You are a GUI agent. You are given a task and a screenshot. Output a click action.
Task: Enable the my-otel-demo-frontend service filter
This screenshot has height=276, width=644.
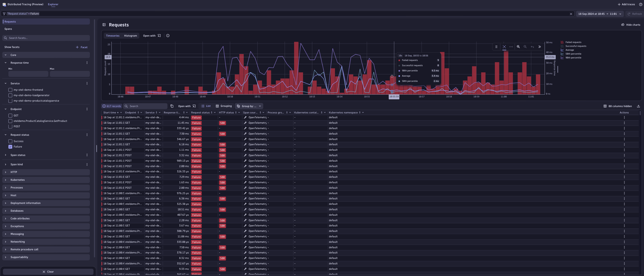(10, 90)
